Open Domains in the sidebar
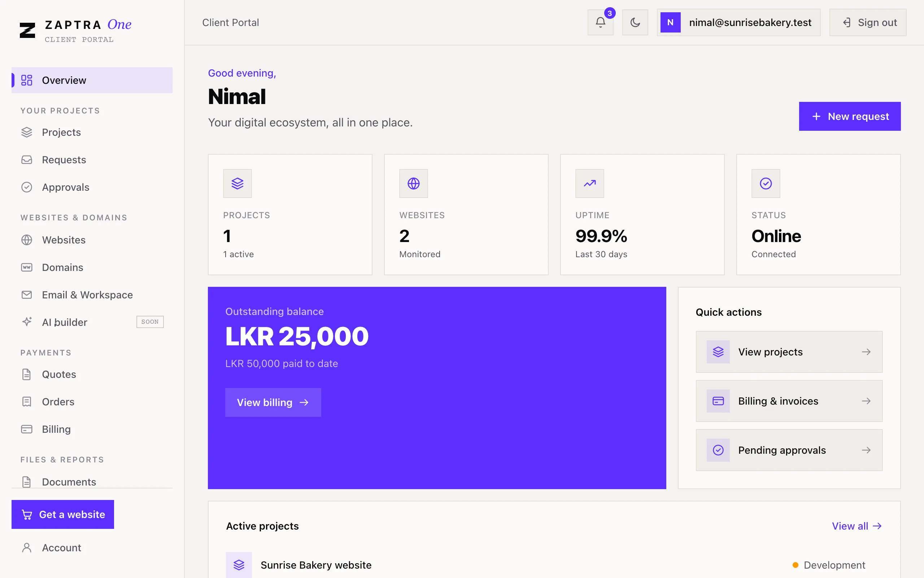 (x=92, y=267)
